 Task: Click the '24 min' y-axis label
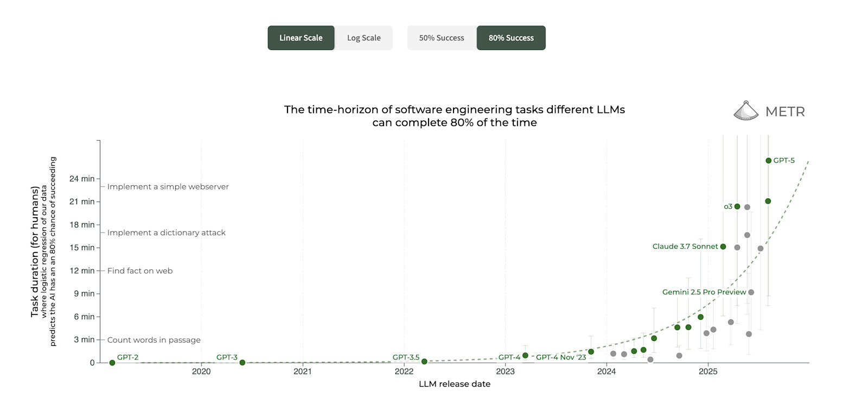(x=82, y=179)
